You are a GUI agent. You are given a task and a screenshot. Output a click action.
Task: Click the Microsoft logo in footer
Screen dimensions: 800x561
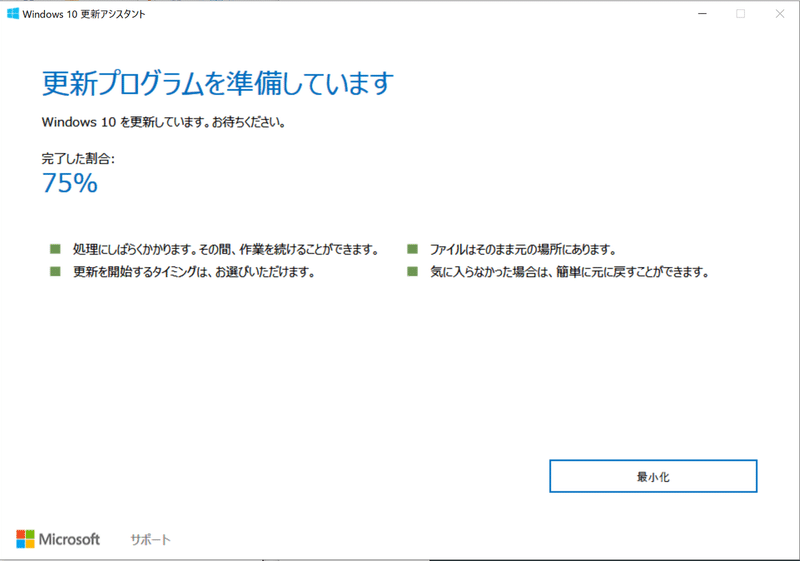pyautogui.click(x=58, y=539)
